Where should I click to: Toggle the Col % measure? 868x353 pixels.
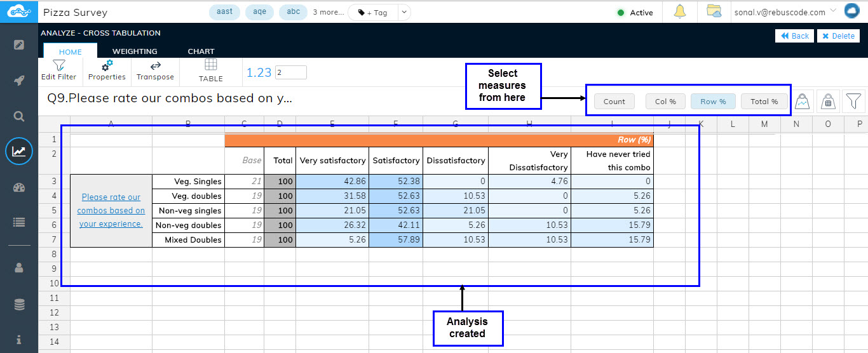665,101
